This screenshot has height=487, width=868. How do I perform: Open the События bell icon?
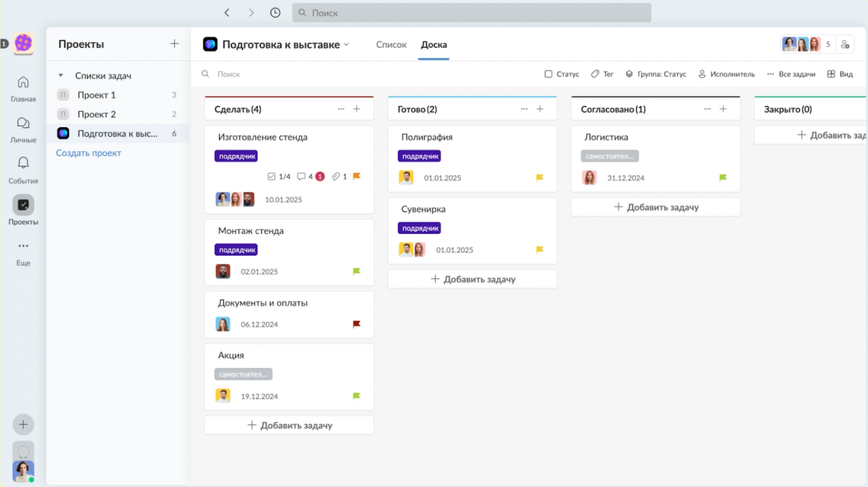click(x=23, y=163)
